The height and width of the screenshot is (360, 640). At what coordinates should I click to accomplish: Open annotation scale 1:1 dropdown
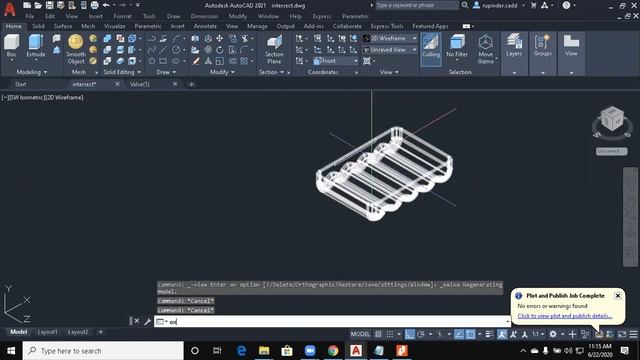(x=538, y=334)
